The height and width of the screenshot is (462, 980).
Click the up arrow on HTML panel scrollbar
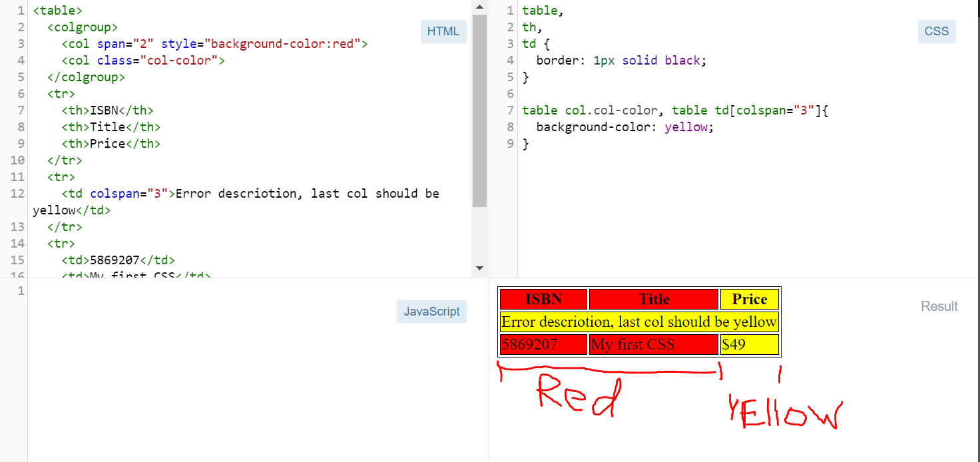pyautogui.click(x=479, y=7)
